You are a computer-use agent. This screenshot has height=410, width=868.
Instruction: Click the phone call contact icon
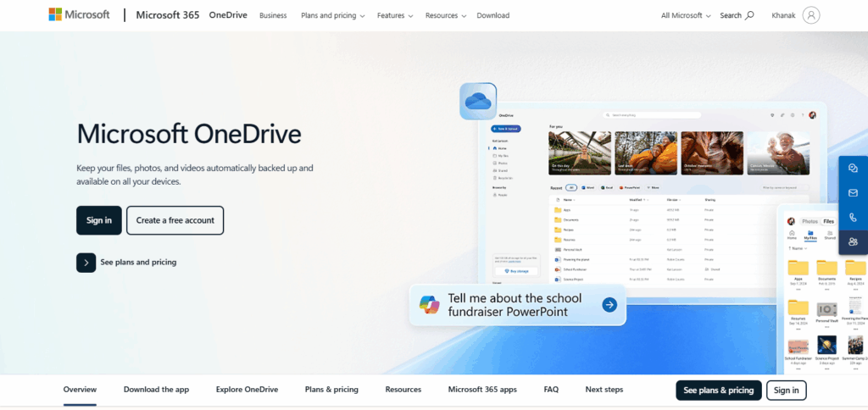(x=853, y=218)
